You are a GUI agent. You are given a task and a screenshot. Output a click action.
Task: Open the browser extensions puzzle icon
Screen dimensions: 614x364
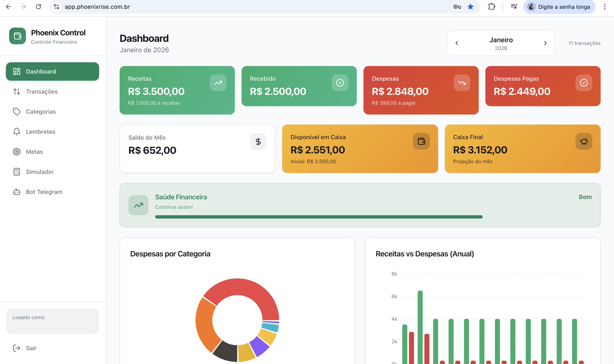491,7
